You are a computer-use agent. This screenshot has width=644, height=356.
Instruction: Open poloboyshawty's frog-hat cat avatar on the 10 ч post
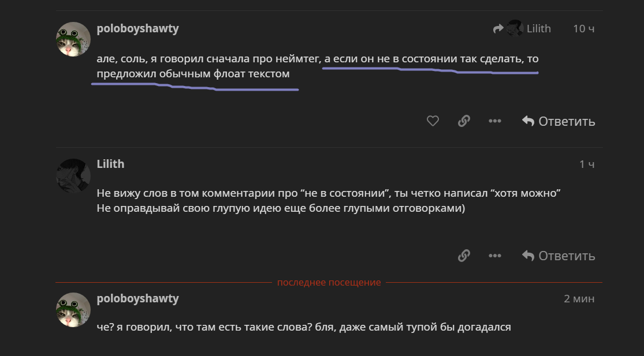tap(73, 39)
